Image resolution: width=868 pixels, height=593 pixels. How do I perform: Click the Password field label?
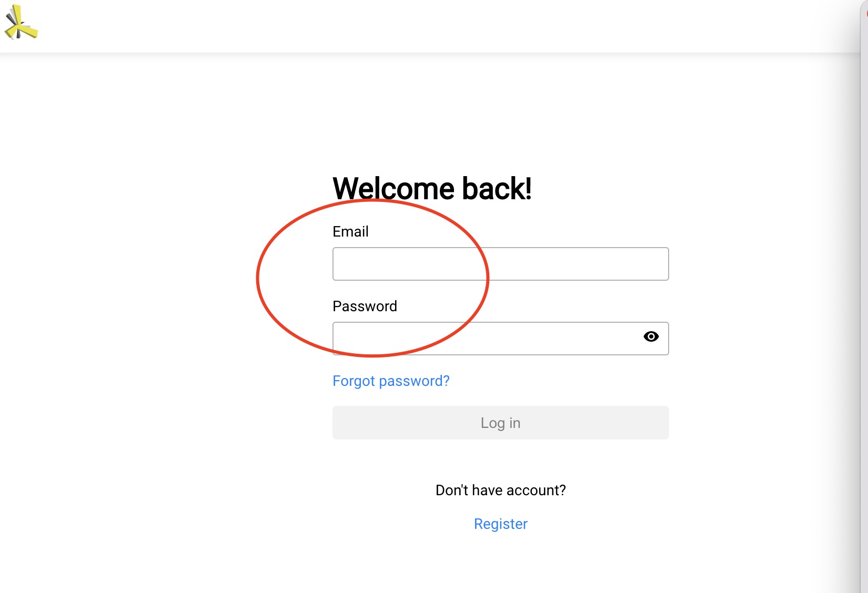365,306
